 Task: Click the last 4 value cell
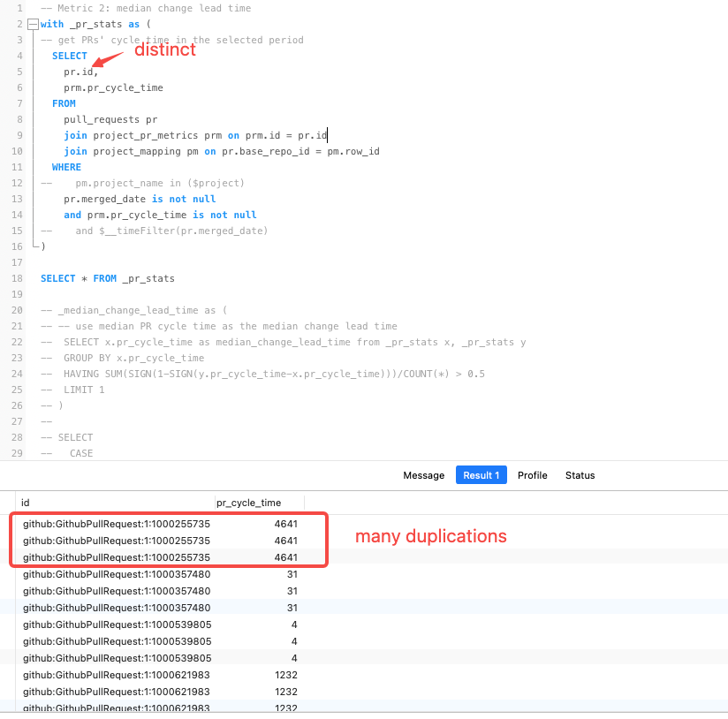tap(294, 658)
